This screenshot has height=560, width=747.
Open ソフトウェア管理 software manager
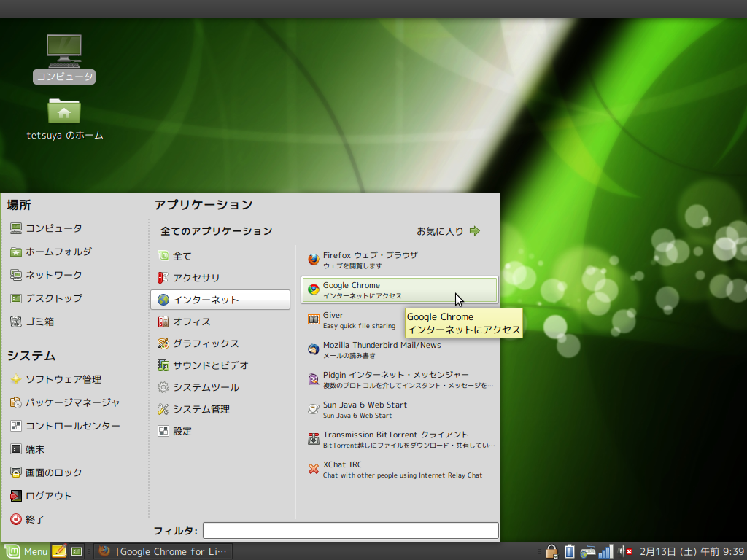tap(56, 379)
